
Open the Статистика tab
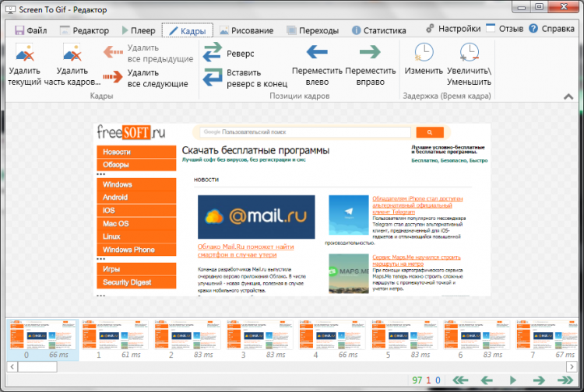click(x=378, y=30)
